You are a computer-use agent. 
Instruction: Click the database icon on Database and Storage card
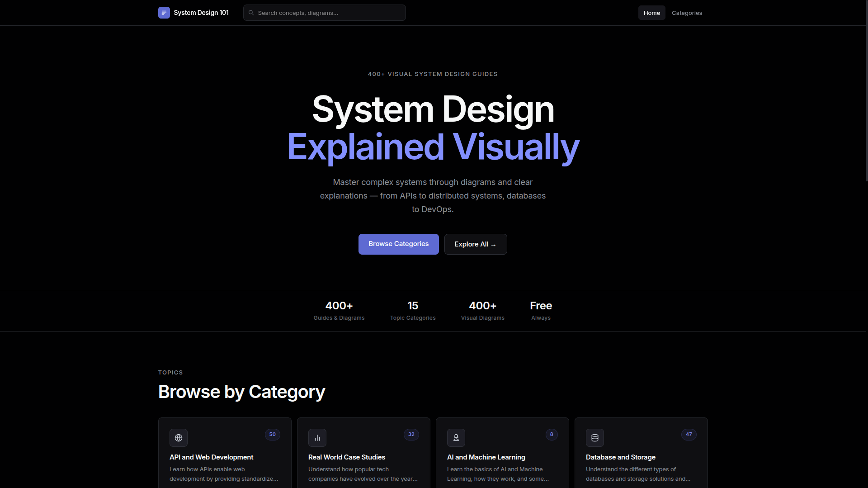595,438
